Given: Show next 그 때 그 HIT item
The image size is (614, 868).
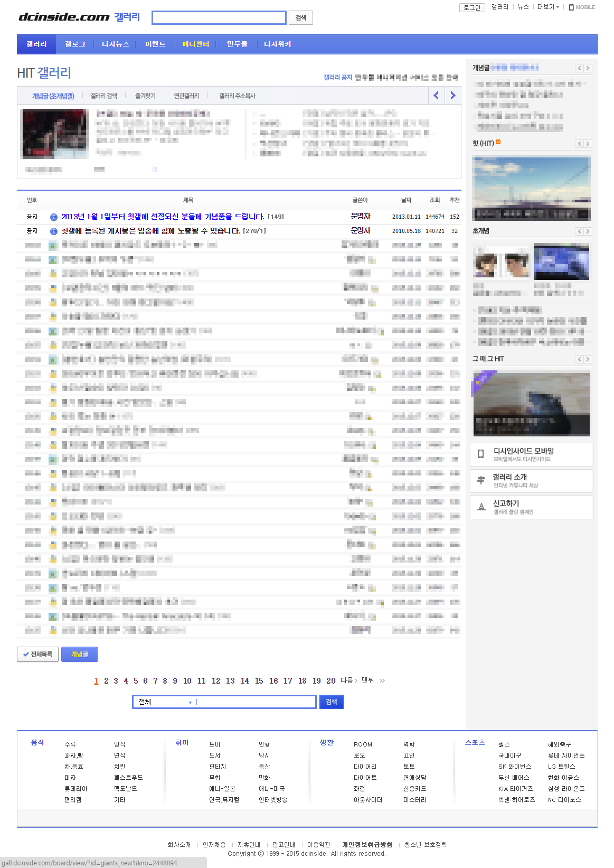Looking at the screenshot, I should pyautogui.click(x=588, y=359).
